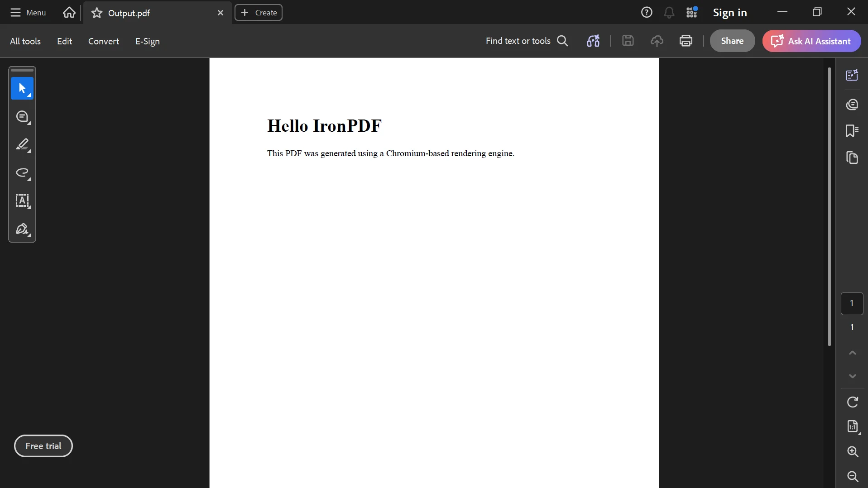Screen dimensions: 868x488
Task: Click the Create button
Action: pyautogui.click(x=259, y=13)
